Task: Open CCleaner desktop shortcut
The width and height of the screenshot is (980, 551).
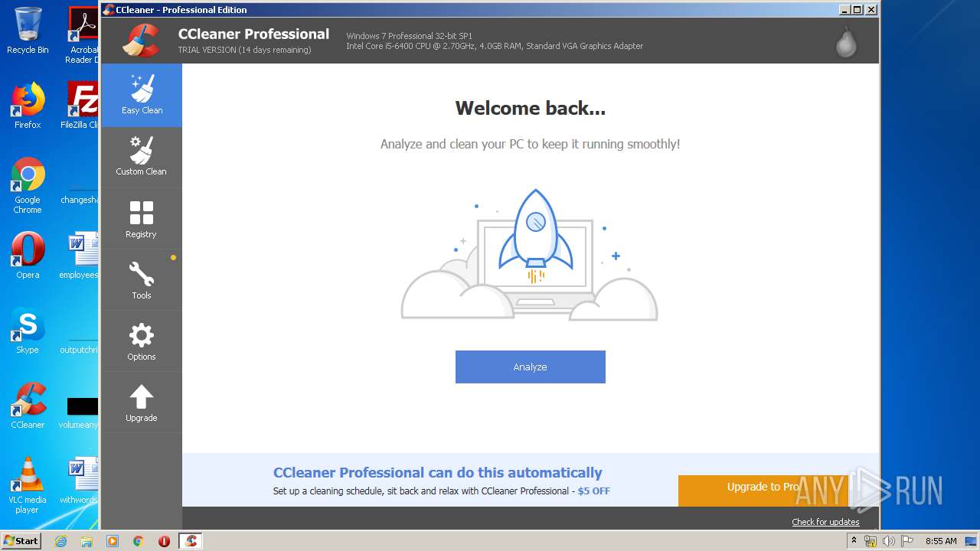Action: pyautogui.click(x=28, y=406)
